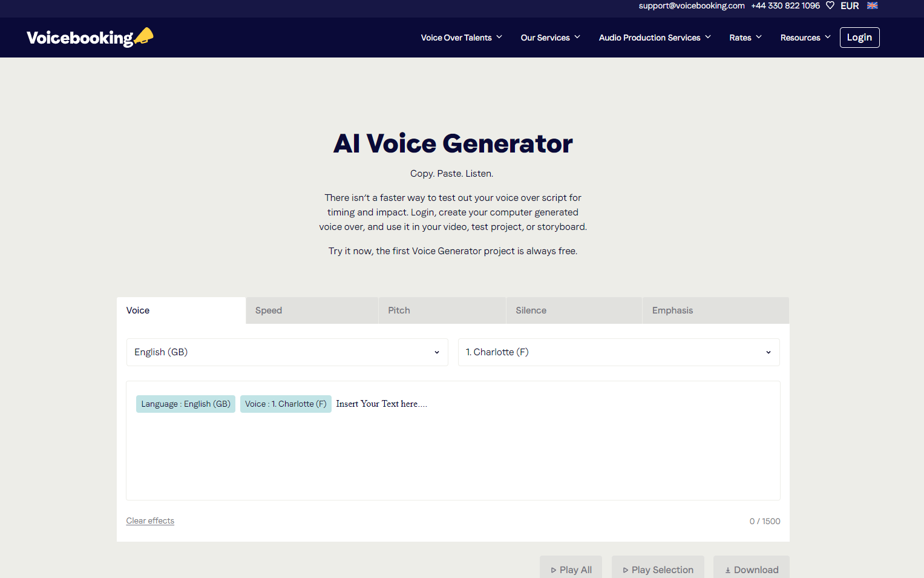Click the play icon on Play All

[554, 570]
